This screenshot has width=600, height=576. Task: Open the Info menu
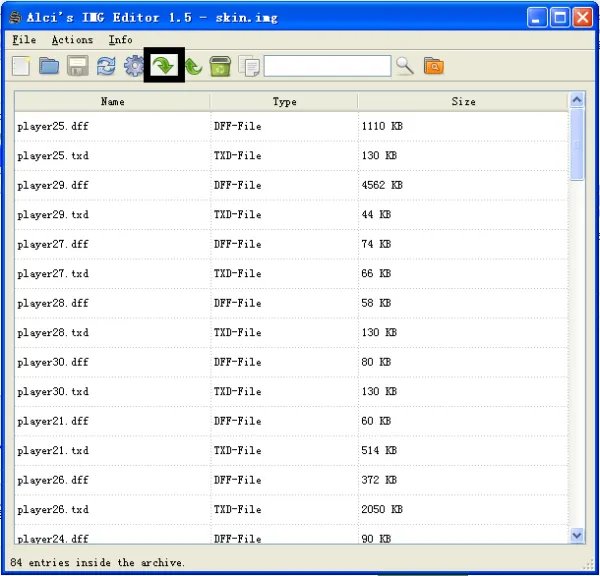click(x=120, y=40)
